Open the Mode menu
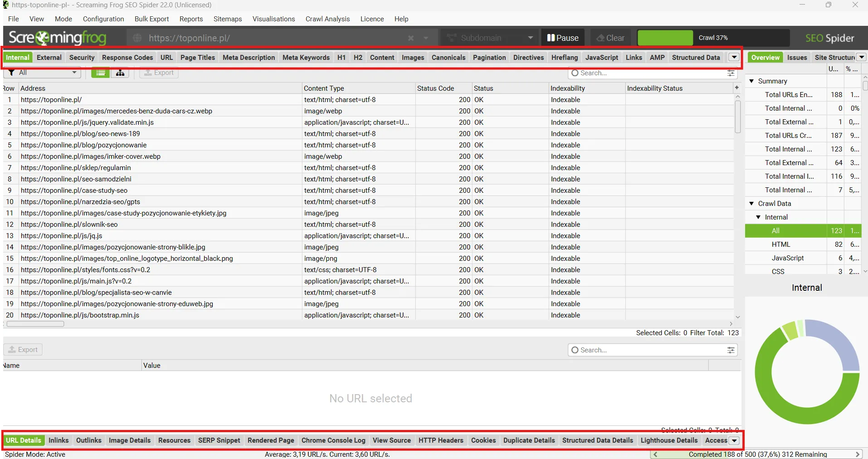Viewport: 868px width, 459px height. tap(63, 19)
